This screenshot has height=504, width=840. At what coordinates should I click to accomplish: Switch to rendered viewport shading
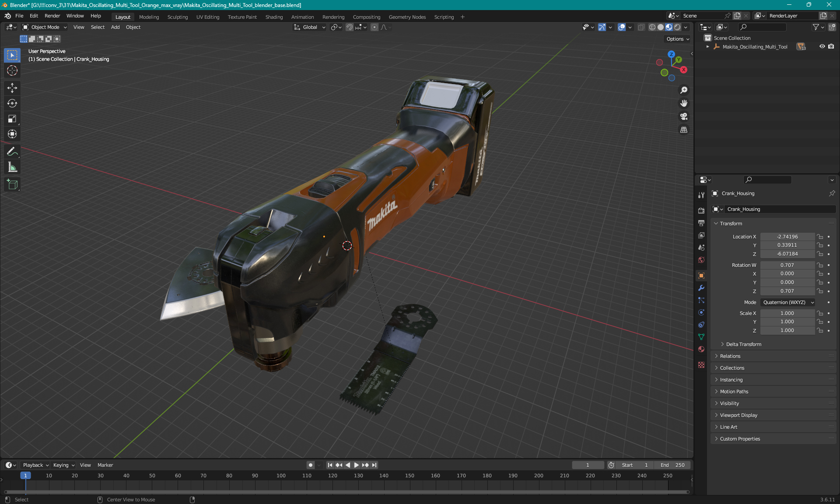click(x=677, y=27)
